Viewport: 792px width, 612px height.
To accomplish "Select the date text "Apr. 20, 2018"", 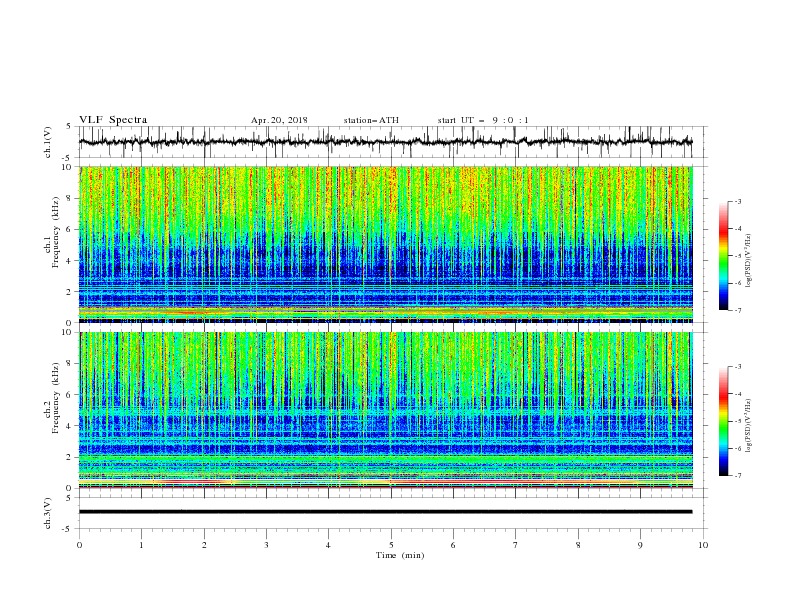I will pyautogui.click(x=279, y=120).
